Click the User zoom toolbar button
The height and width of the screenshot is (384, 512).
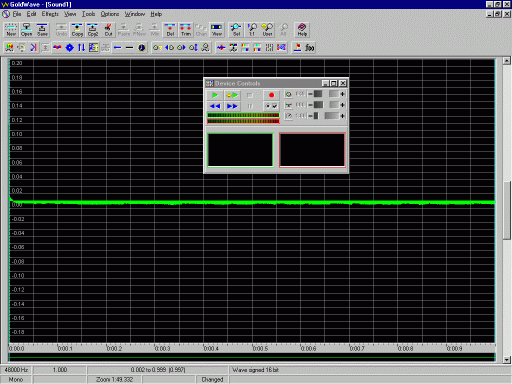pos(267,30)
